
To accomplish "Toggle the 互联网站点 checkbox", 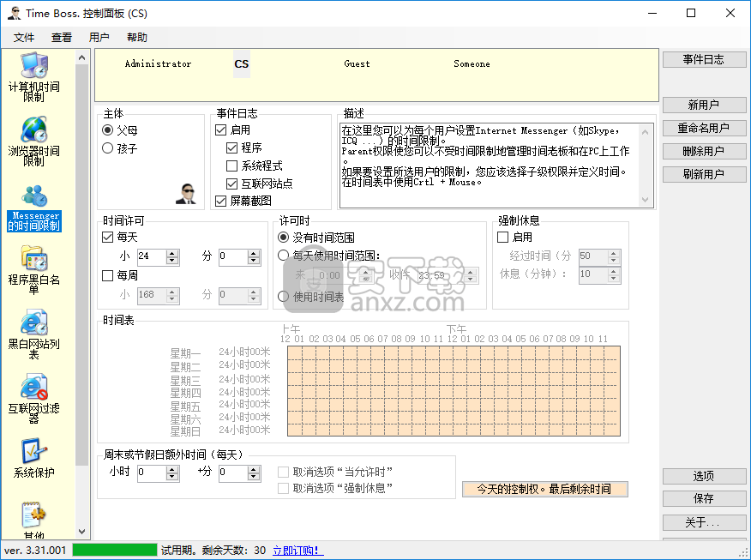I will pyautogui.click(x=231, y=184).
